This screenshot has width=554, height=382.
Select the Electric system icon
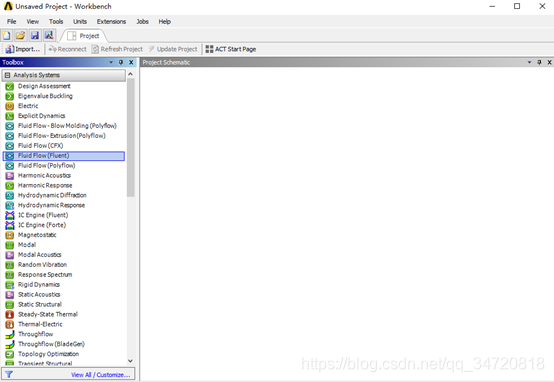10,106
